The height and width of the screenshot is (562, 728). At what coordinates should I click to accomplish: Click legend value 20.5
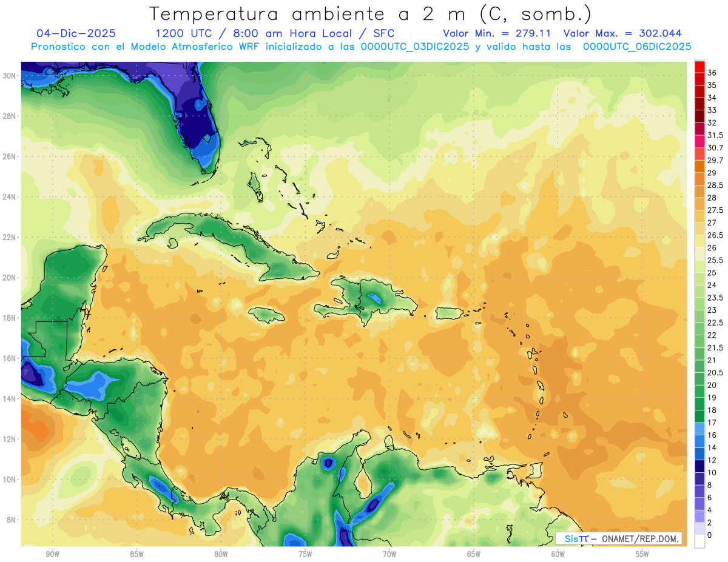tap(715, 372)
